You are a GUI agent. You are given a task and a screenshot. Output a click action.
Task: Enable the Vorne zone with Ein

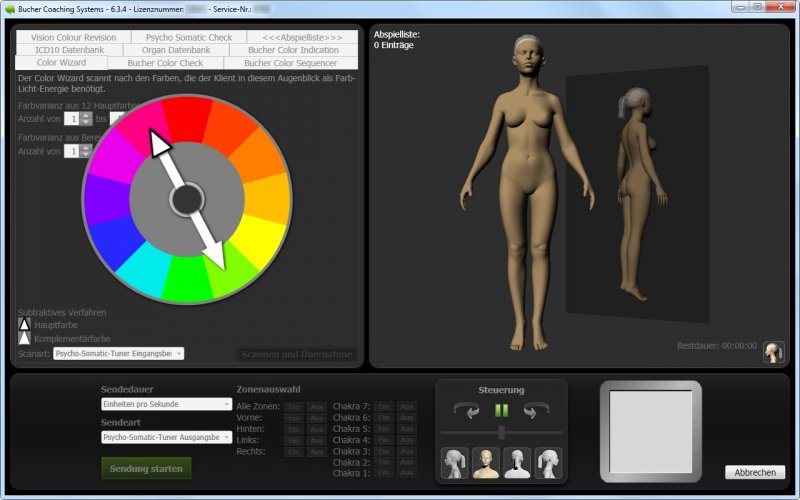click(x=293, y=418)
